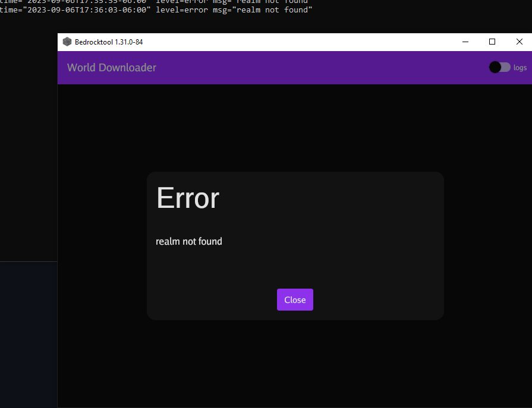Click the "Error" heading in the dialog
The height and width of the screenshot is (408, 532).
pyautogui.click(x=187, y=198)
